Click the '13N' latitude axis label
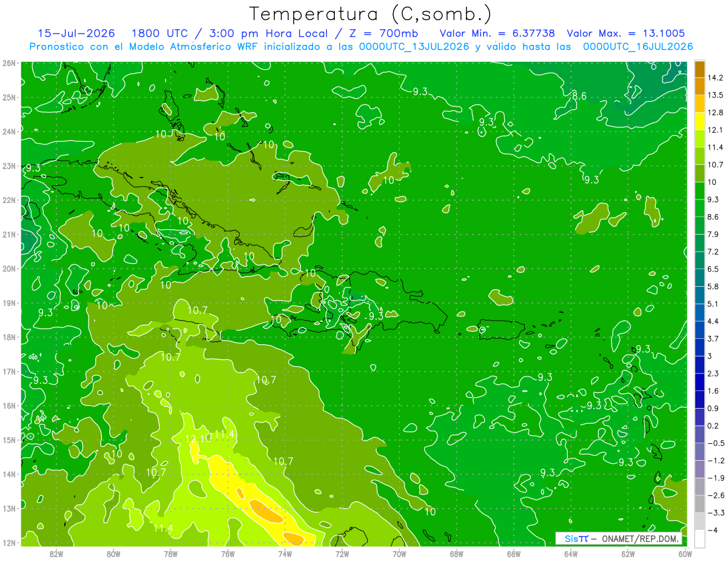Screen dimensions: 728x562 (x=8, y=508)
